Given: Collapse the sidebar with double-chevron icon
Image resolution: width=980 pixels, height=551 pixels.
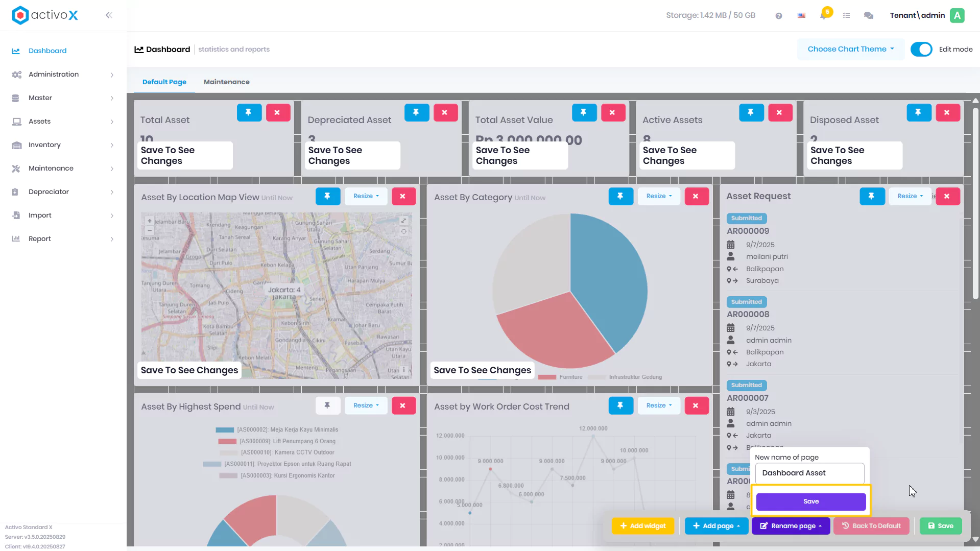Looking at the screenshot, I should 109,15.
